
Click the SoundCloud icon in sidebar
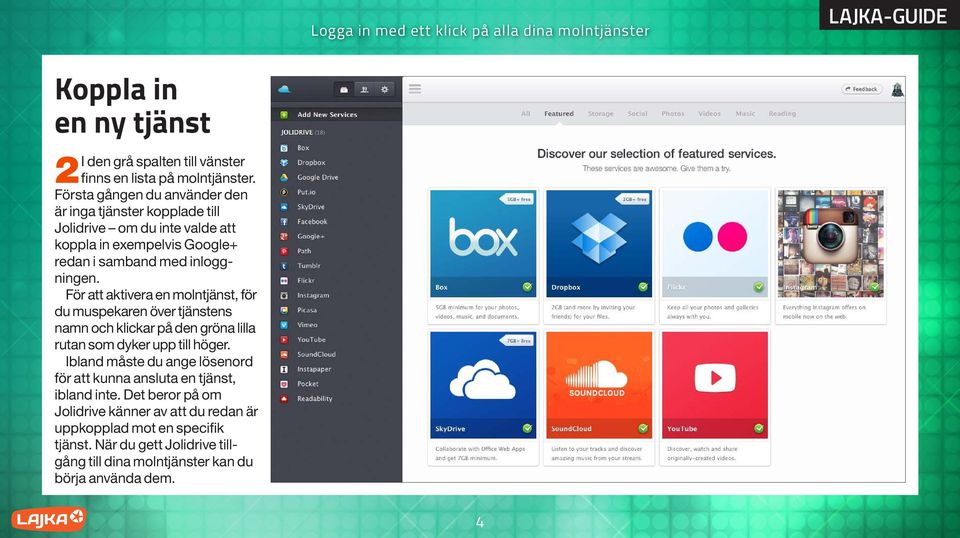tap(284, 354)
